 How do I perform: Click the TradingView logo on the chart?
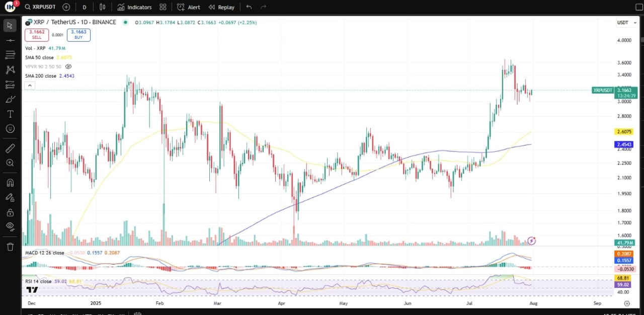33,290
